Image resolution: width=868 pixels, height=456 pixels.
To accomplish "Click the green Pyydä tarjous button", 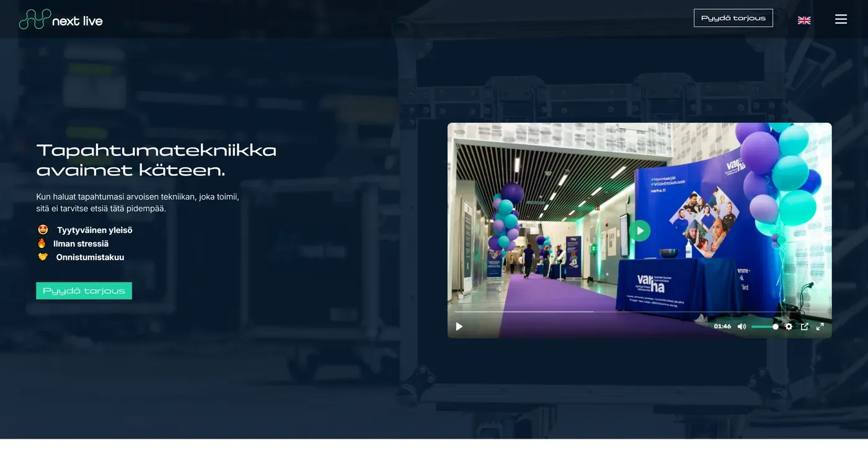I will coord(84,291).
